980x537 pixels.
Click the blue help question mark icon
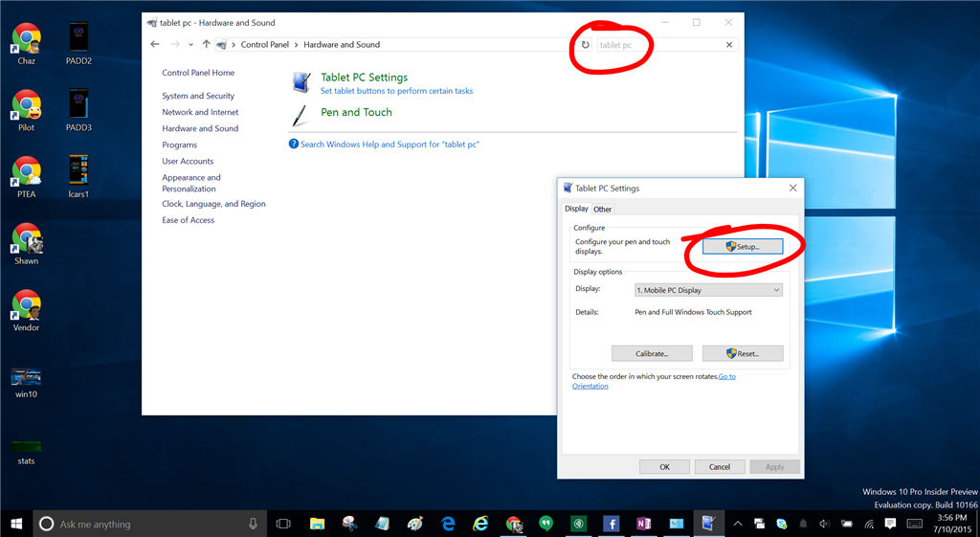click(x=294, y=144)
